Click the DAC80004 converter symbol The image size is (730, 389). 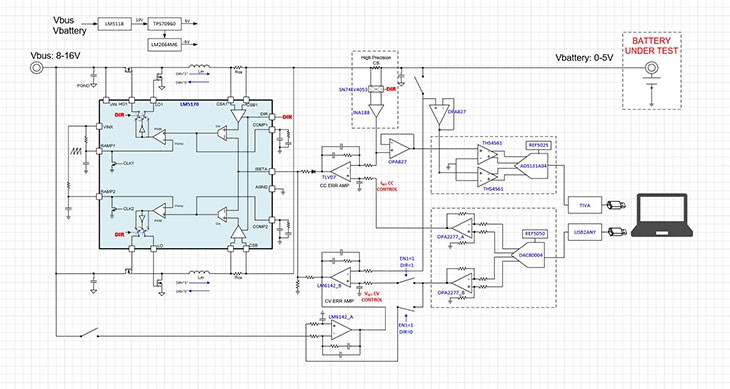528,255
